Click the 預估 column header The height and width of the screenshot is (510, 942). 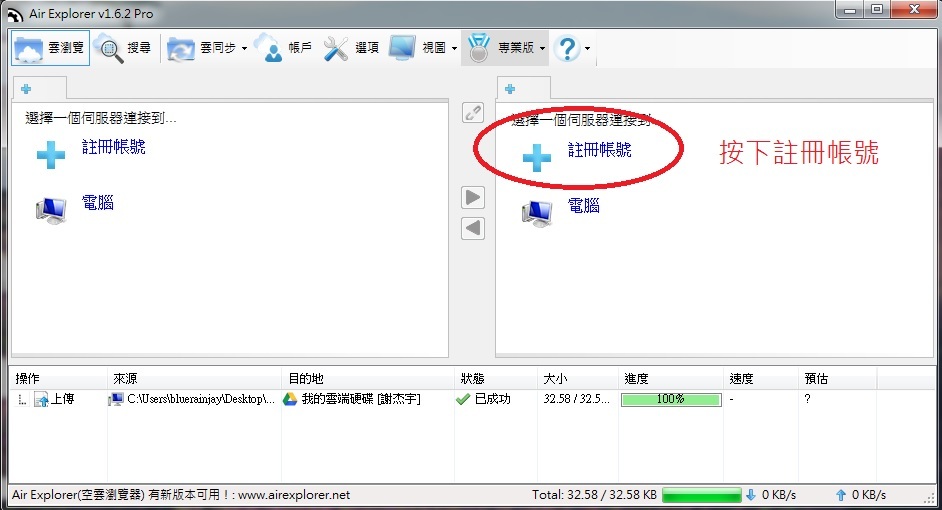click(838, 378)
